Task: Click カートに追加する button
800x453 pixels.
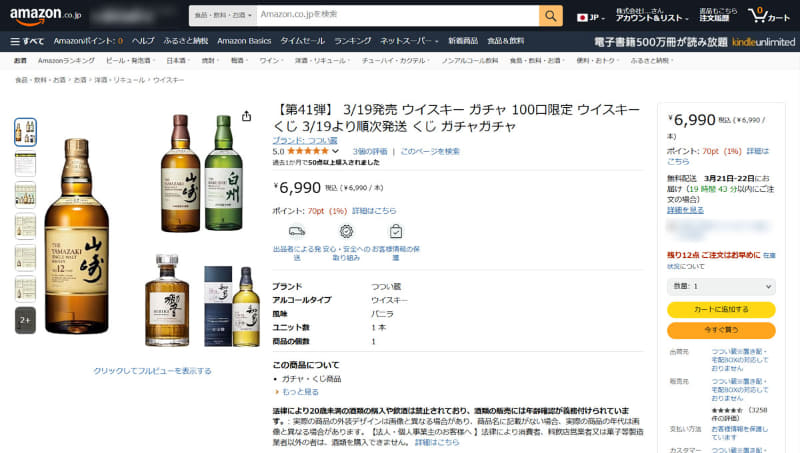Action: click(x=721, y=309)
